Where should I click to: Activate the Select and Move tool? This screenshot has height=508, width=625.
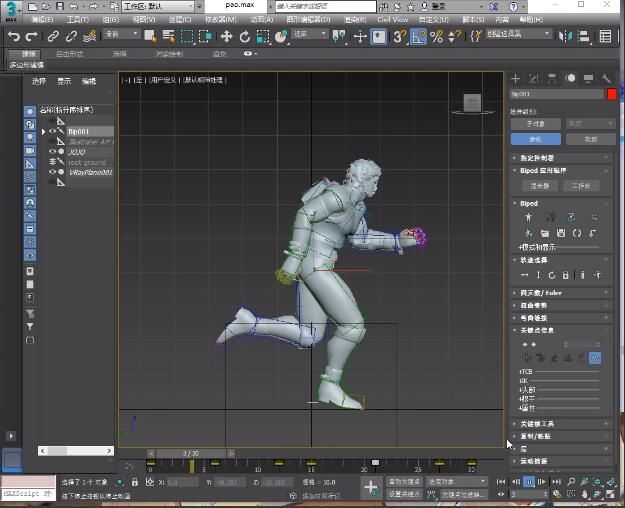(226, 37)
